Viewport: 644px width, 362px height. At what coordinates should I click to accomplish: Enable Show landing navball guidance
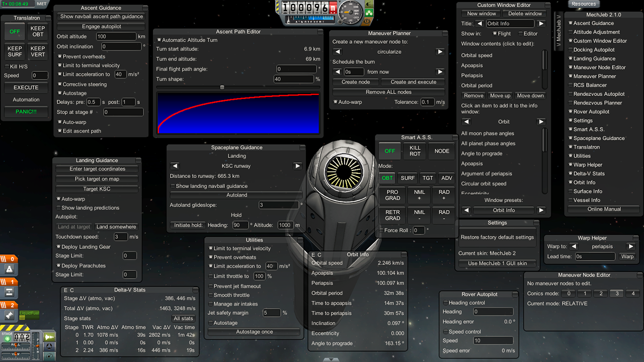(209, 186)
